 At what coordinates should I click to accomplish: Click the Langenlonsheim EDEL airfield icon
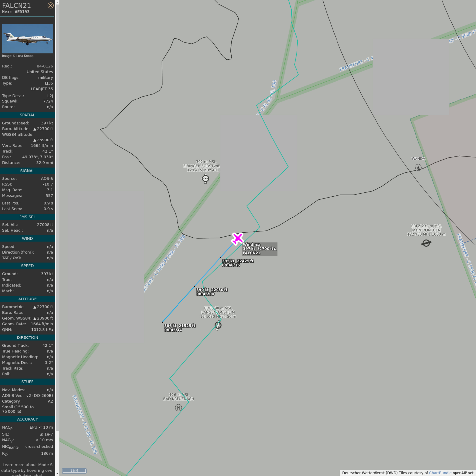tap(218, 325)
